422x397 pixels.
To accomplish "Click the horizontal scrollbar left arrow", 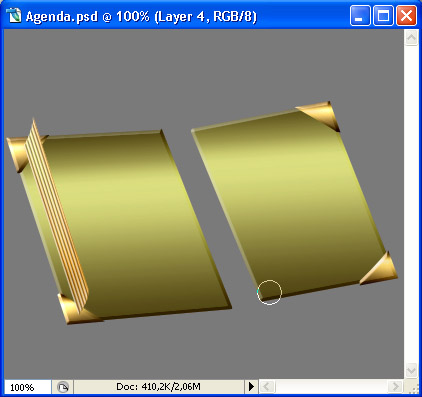I will point(266,387).
